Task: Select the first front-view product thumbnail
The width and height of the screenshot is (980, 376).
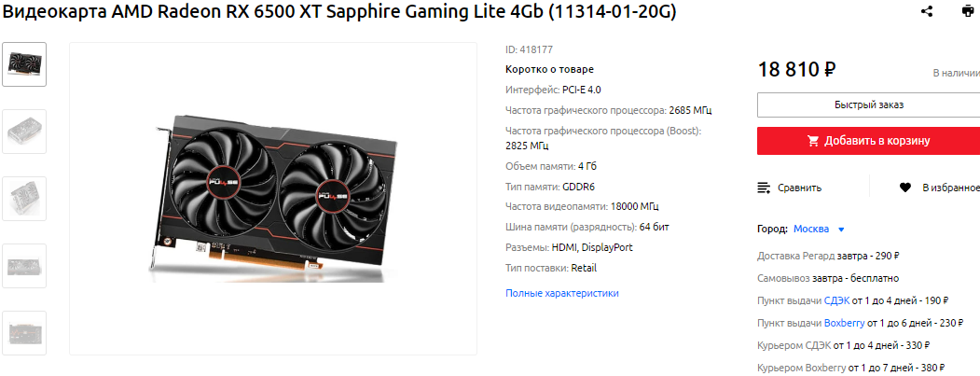Action: 24,64
